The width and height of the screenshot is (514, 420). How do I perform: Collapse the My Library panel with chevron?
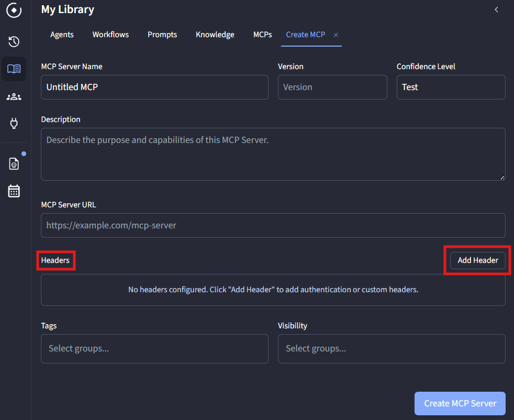point(496,9)
